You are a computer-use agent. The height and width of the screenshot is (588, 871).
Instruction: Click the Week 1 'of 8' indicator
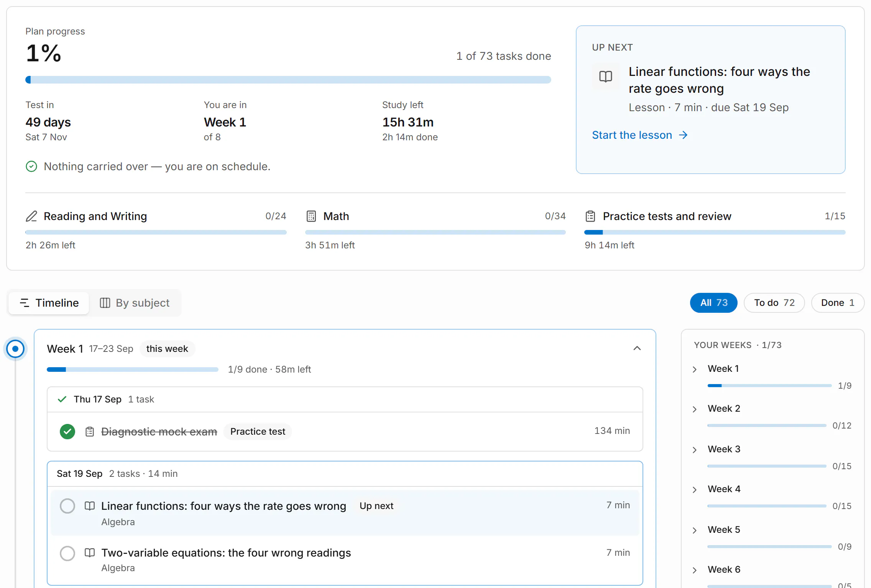coord(212,137)
